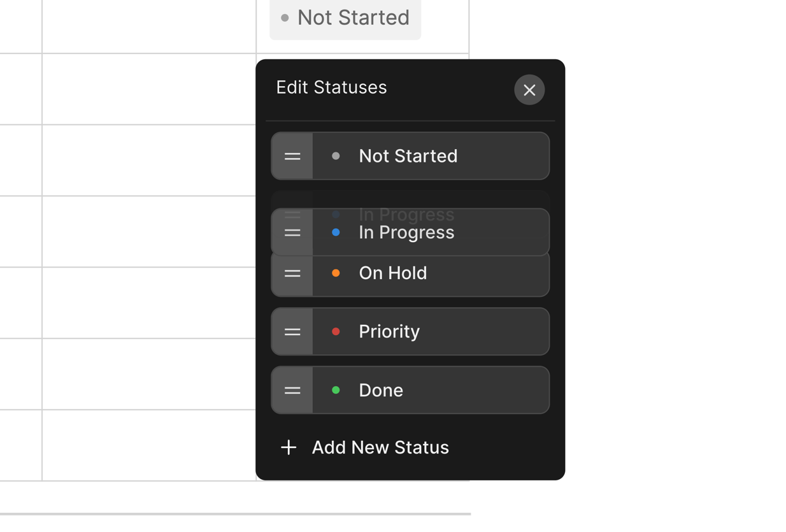Open the Not Started status chip in table
Image resolution: width=786 pixels, height=532 pixels.
[345, 18]
